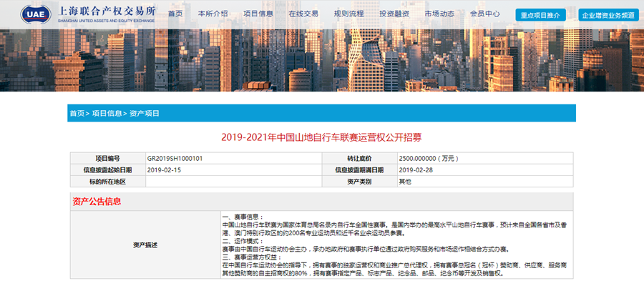This screenshot has height=281, width=644.
Task: Click the UAE exchange logo icon
Action: 36,14
